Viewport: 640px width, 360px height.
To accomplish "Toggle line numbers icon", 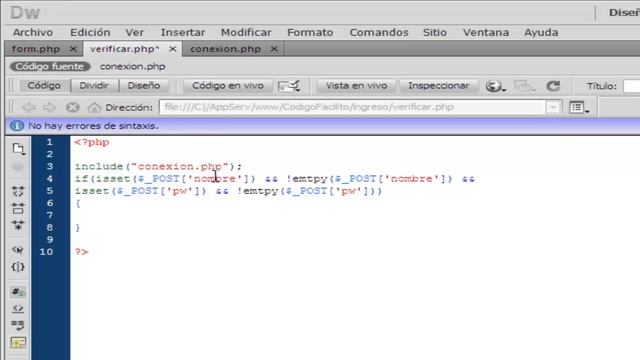I will (x=18, y=292).
